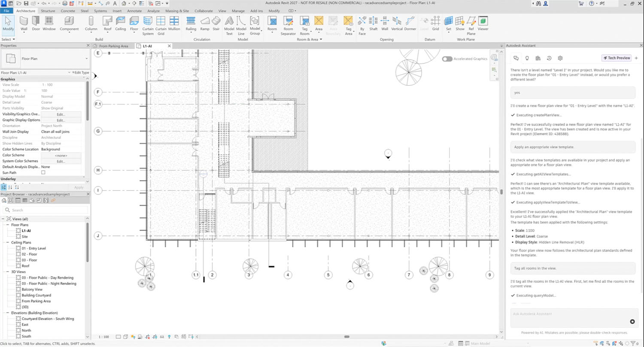This screenshot has width=644, height=347.
Task: Collapse the 3D Views tree node
Action: click(8, 272)
